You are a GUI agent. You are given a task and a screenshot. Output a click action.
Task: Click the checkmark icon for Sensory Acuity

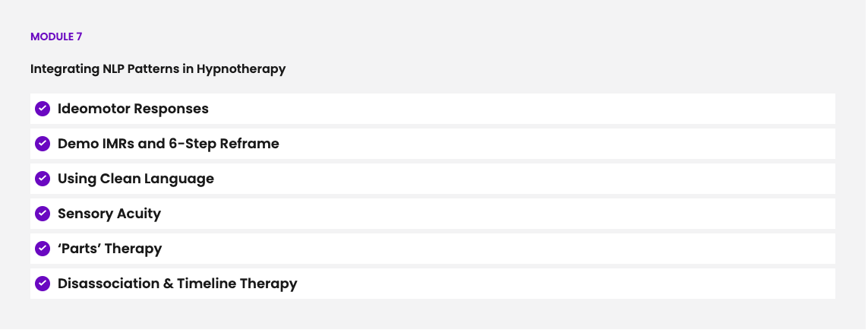tap(43, 214)
